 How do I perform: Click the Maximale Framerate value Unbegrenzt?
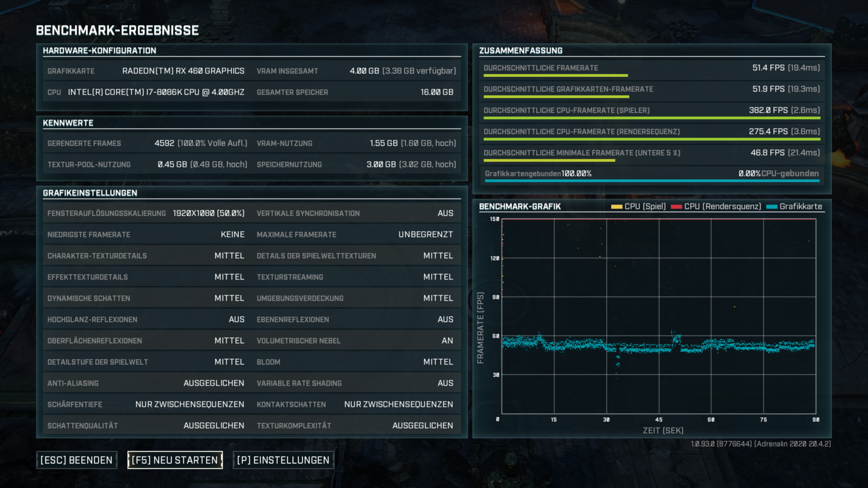(425, 235)
